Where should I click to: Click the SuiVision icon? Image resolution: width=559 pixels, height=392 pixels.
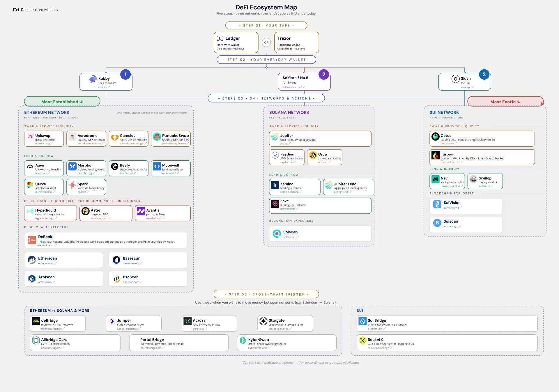(437, 204)
